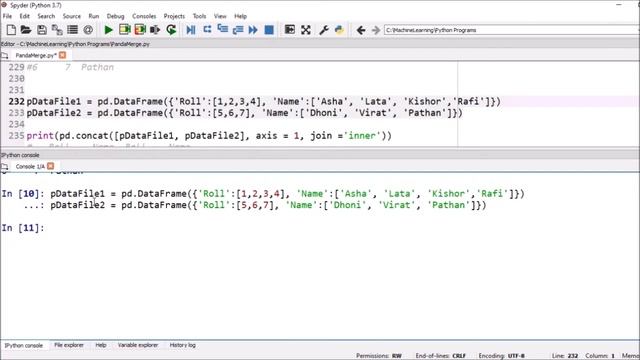Click the working directory path field
This screenshot has height=360, width=640.
(511, 30)
